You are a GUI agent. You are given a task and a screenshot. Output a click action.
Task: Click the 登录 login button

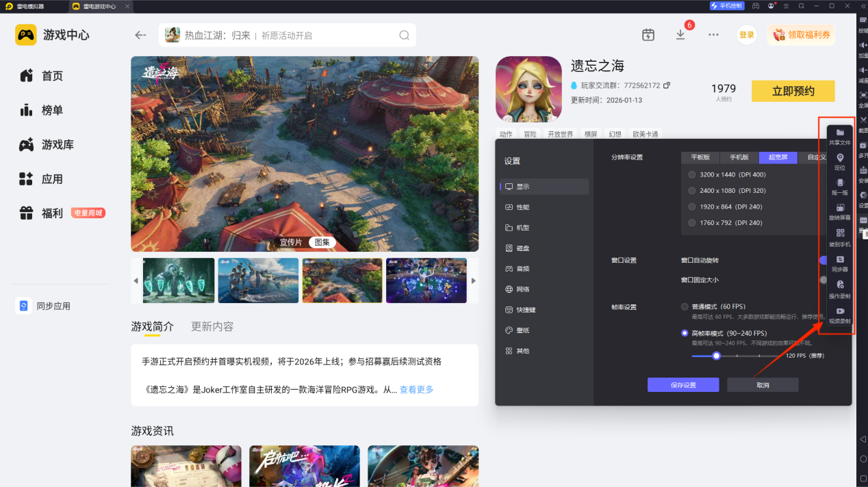coord(747,35)
